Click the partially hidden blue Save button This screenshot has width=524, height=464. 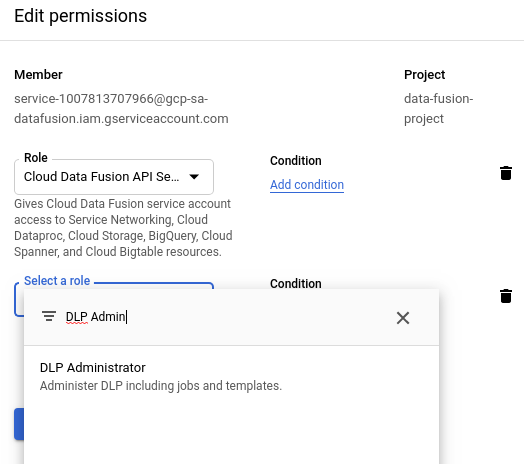[19, 424]
